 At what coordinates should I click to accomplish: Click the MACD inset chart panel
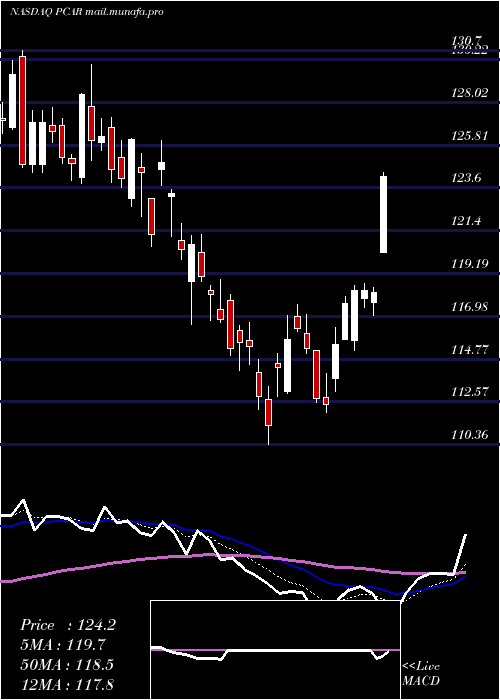click(x=275, y=650)
